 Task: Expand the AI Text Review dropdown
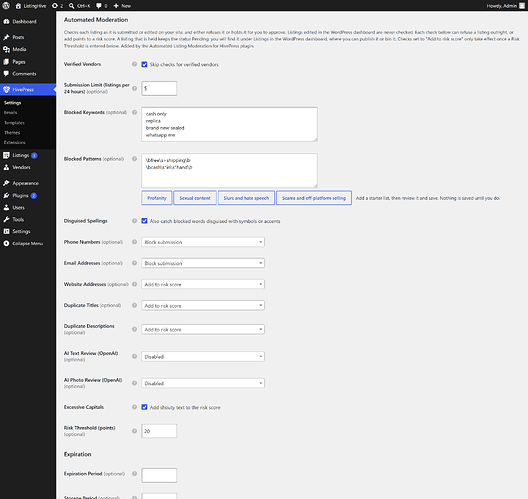tap(203, 357)
